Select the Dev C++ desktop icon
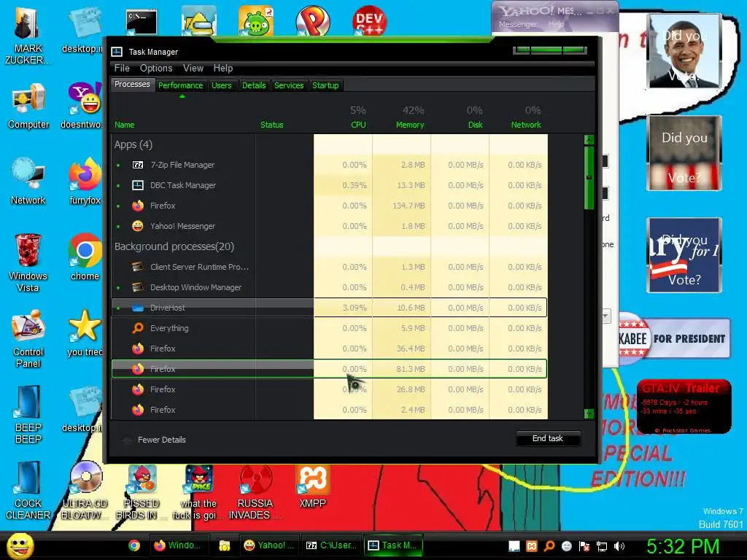 (369, 21)
